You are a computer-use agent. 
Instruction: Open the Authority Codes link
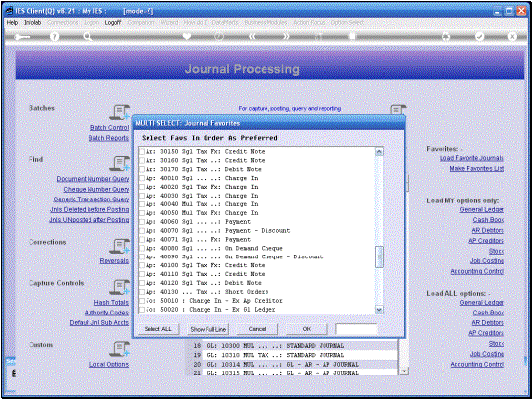pos(106,313)
